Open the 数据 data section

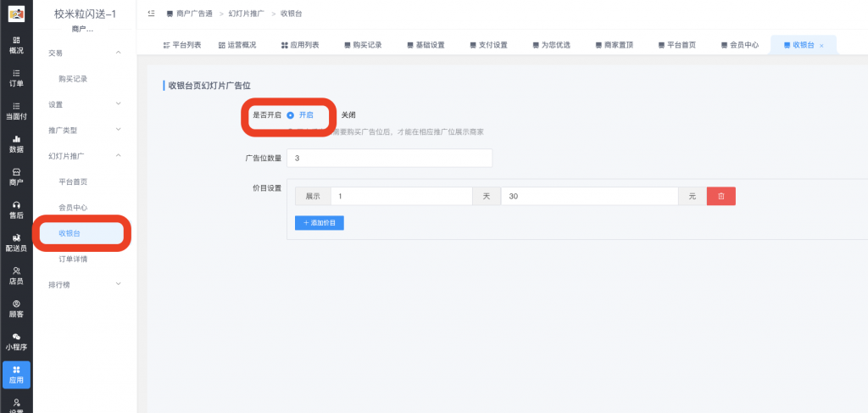click(16, 144)
